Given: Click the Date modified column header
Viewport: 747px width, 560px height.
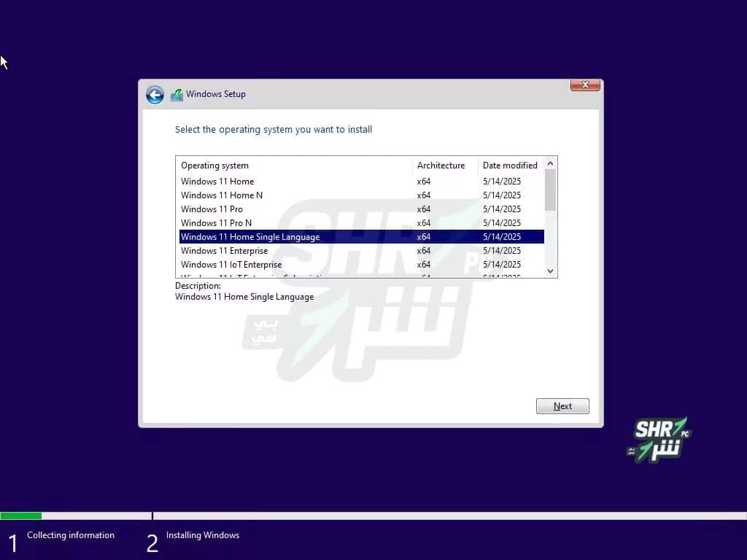Looking at the screenshot, I should [x=511, y=166].
